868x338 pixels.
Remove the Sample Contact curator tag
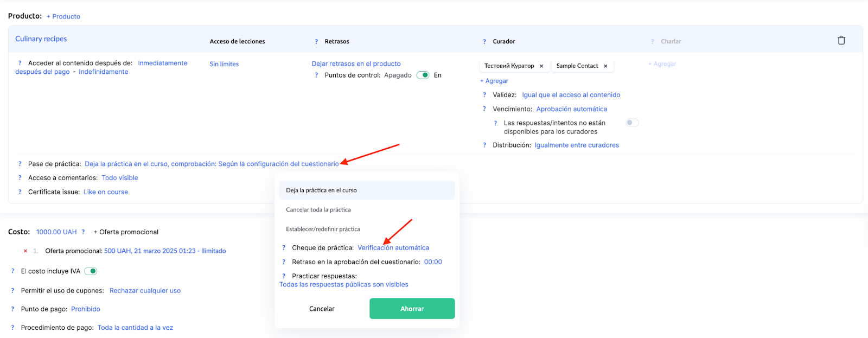point(605,66)
